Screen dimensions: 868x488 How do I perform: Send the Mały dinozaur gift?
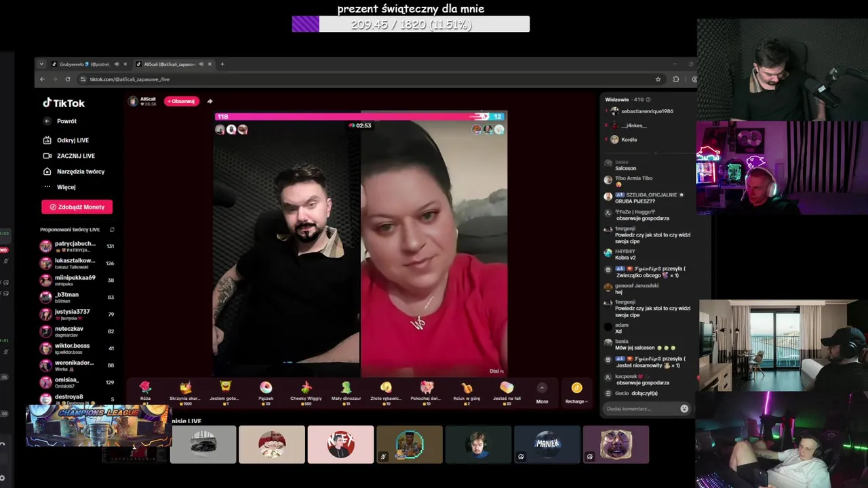tap(346, 391)
